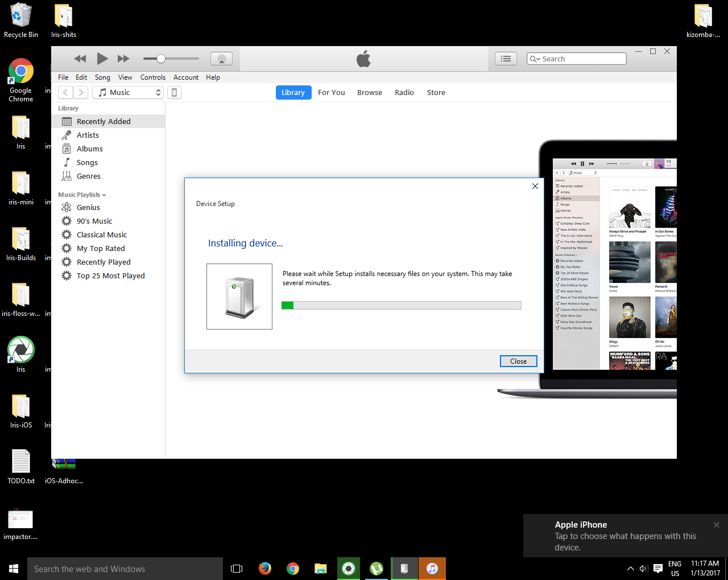728x580 pixels.
Task: Click the iTunes Search field
Action: (577, 59)
